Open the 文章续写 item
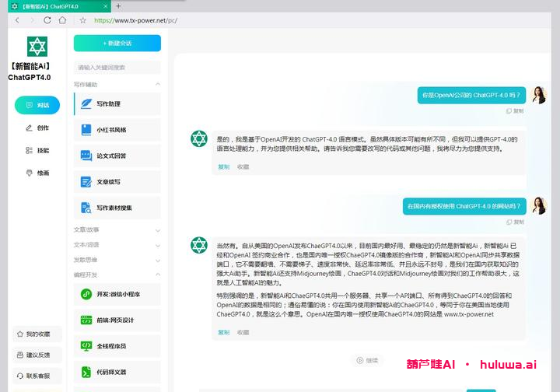 pos(117,182)
